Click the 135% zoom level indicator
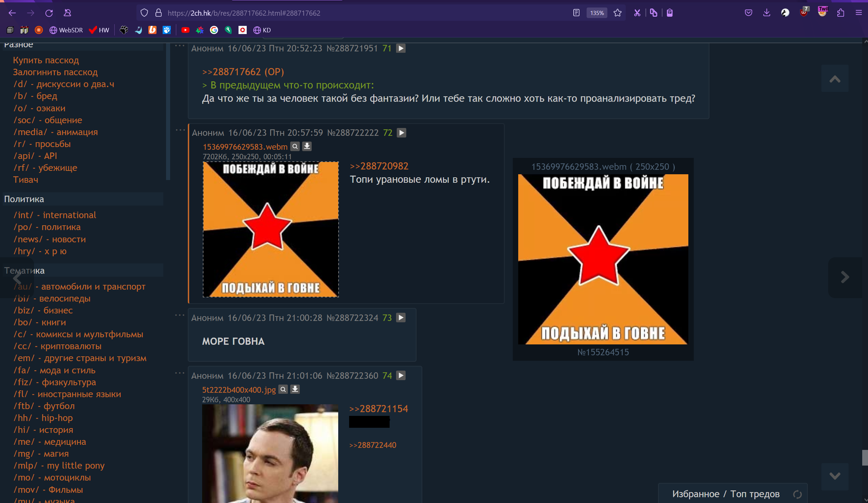Screen dimensions: 868x503 [597, 13]
